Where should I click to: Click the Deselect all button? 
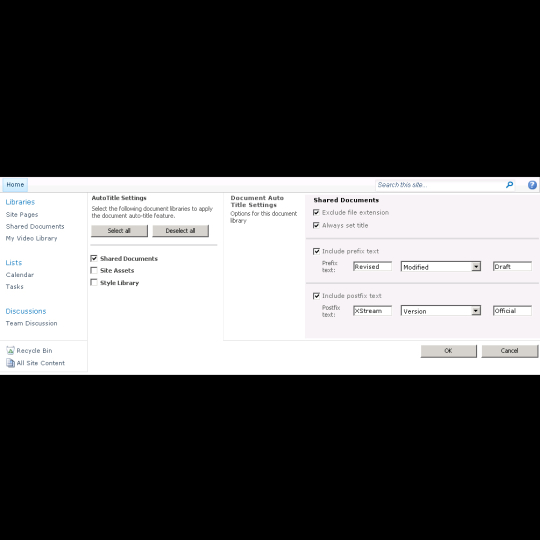(180, 231)
